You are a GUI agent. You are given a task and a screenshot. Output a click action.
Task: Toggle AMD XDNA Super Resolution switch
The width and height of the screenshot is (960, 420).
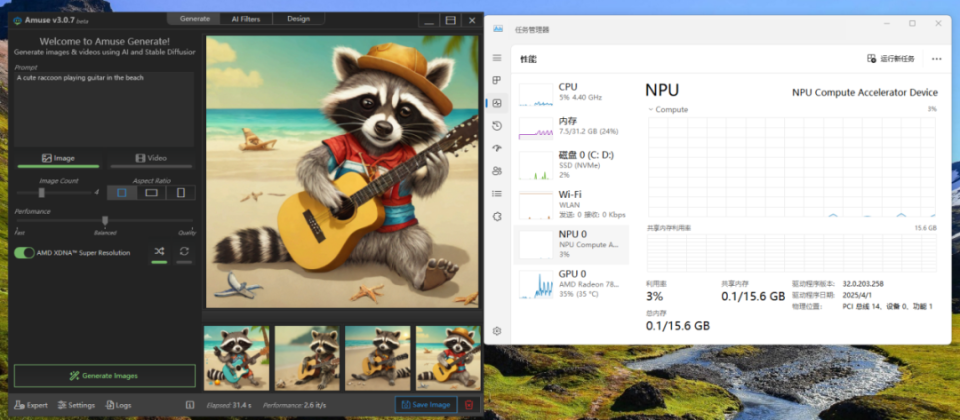point(24,252)
